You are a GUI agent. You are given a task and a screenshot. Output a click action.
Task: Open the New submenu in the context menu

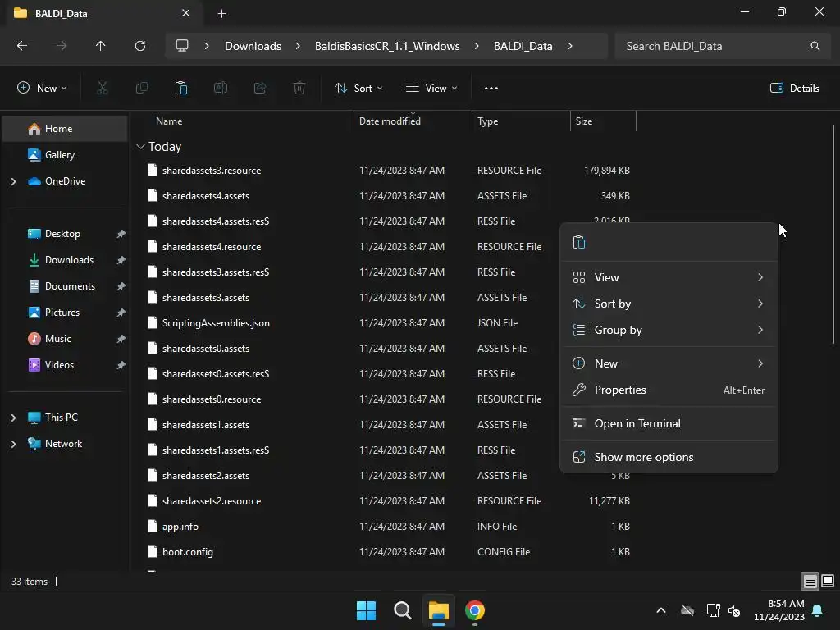coord(669,363)
